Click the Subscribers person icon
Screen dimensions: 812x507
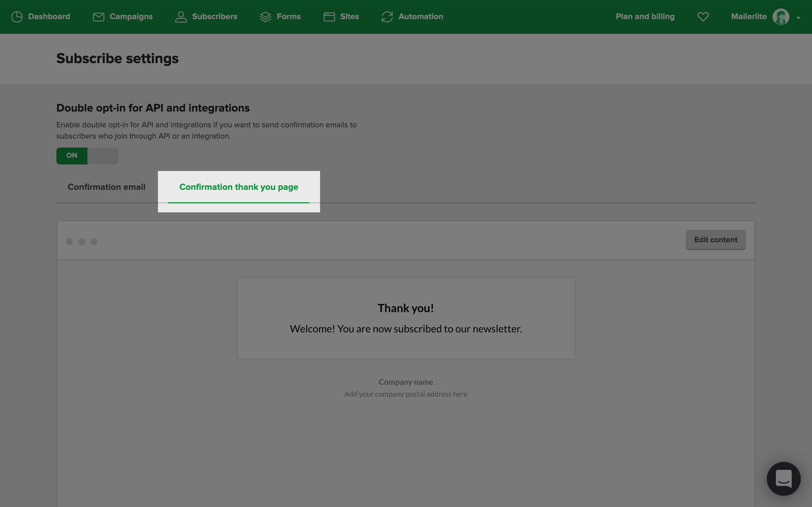181,17
